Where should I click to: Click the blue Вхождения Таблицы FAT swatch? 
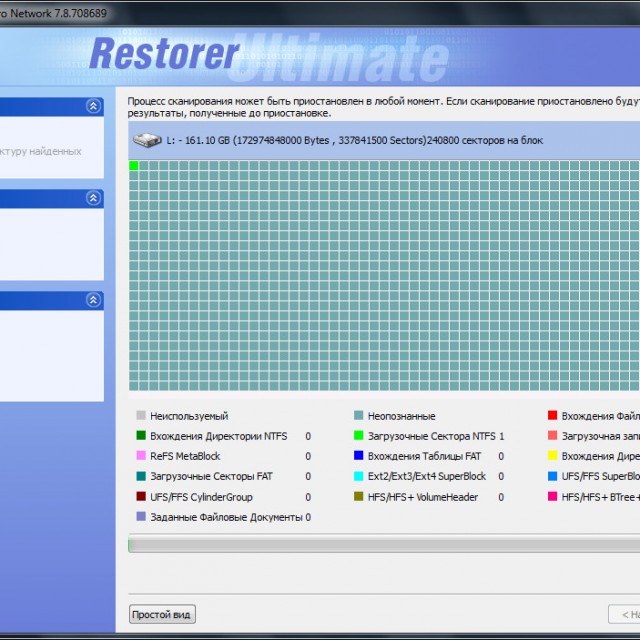[358, 456]
